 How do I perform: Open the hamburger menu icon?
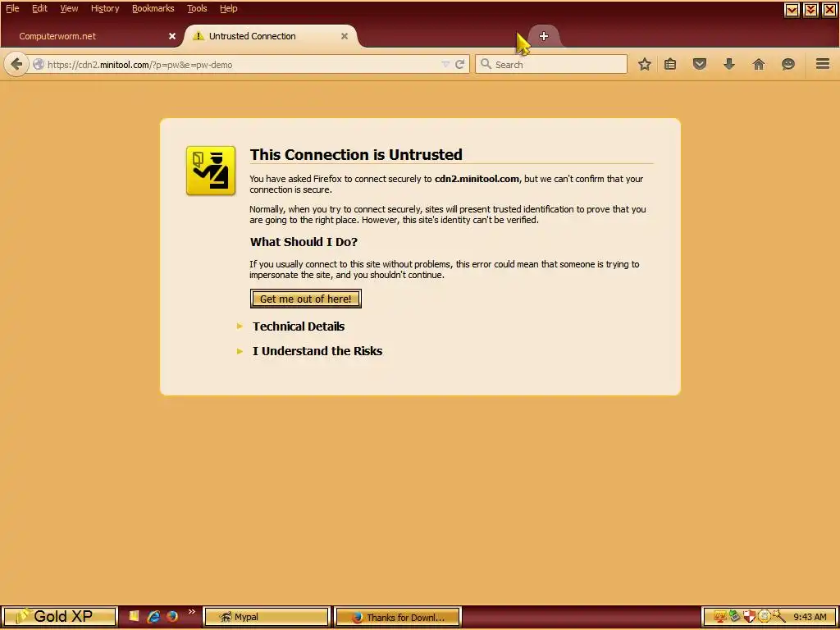[823, 64]
